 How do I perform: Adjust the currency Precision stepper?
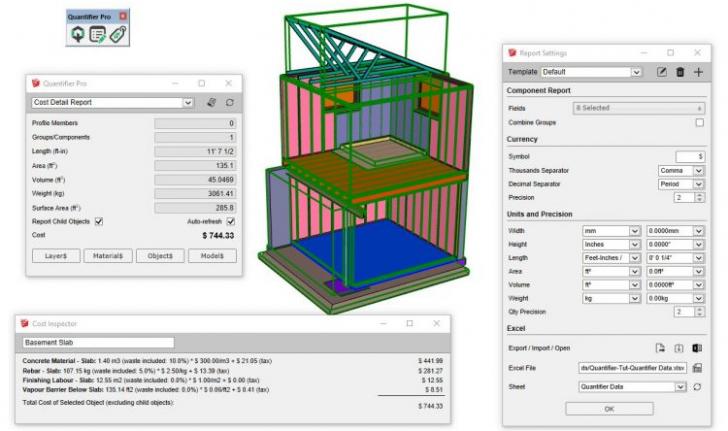point(699,197)
